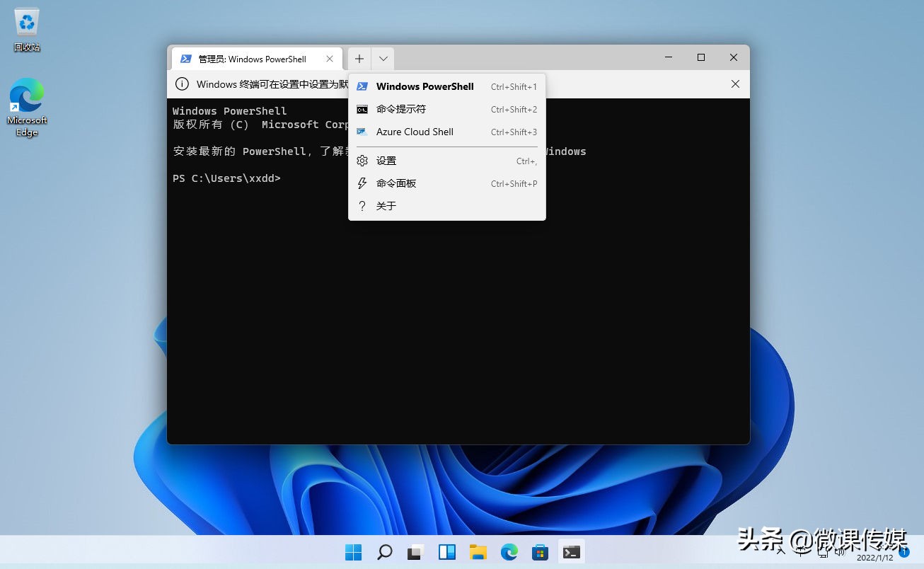The width and height of the screenshot is (924, 569).
Task: Open Terminal 设置 from the dropdown menu
Action: 386,161
